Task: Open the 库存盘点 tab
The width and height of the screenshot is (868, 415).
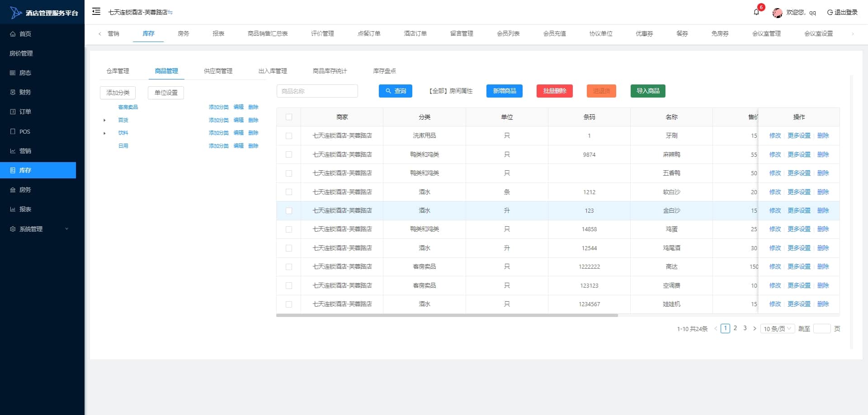Action: [x=384, y=71]
